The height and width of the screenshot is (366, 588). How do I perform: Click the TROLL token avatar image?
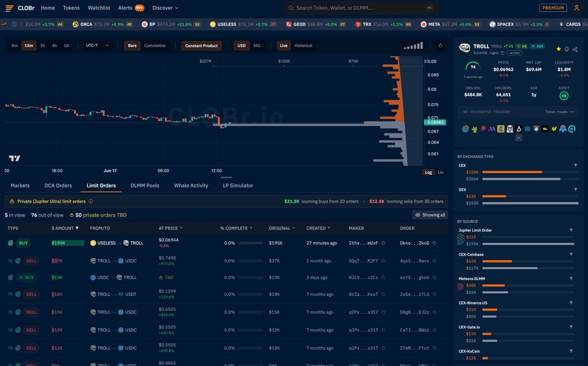pos(465,48)
